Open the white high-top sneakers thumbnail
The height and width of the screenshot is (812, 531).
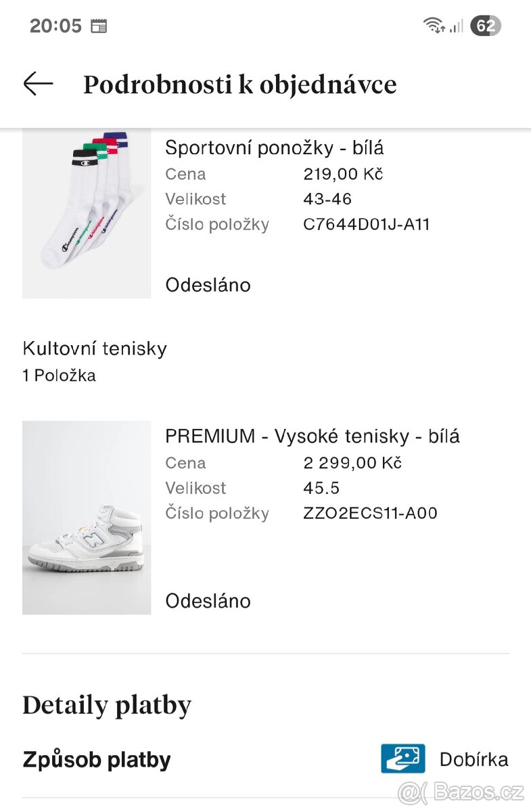point(87,518)
